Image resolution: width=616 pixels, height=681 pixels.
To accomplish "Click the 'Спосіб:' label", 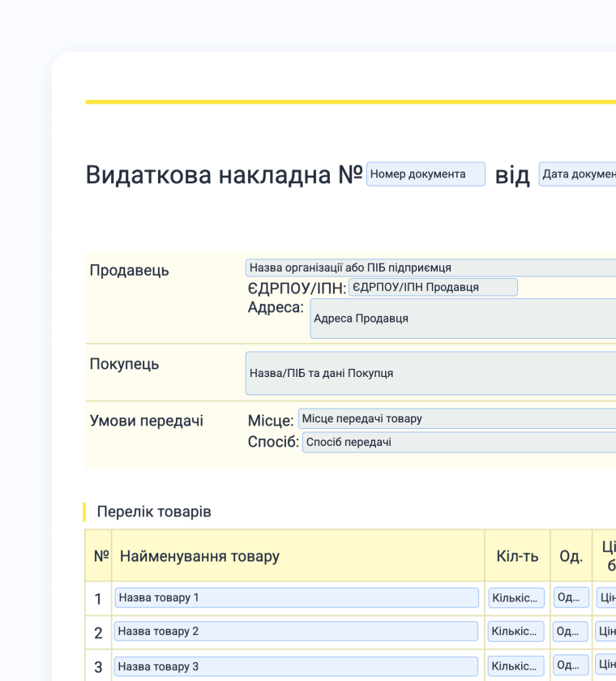I will [x=273, y=442].
